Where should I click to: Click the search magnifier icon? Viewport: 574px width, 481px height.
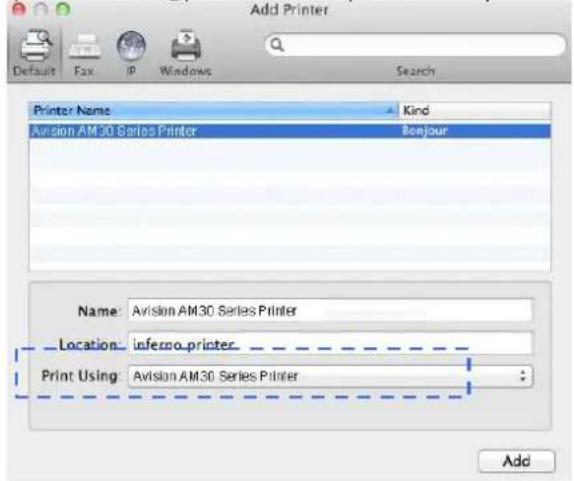277,45
